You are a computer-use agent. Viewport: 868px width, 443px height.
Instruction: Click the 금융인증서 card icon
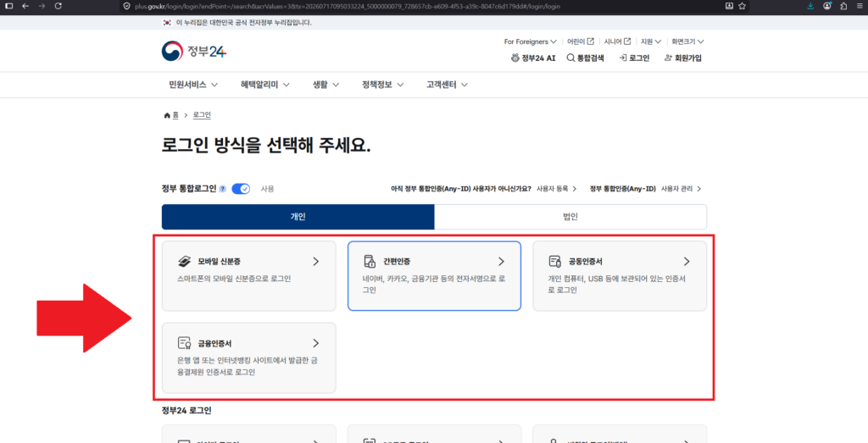coord(184,343)
